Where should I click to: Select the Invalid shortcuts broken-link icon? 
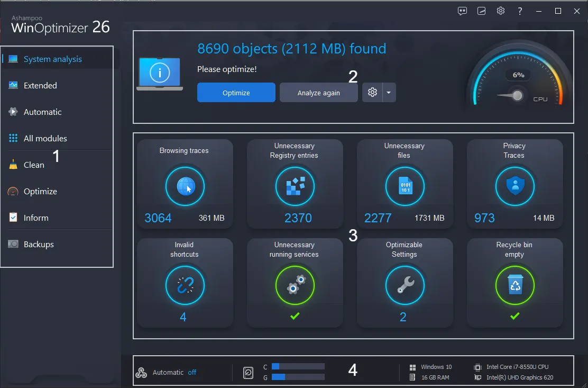pyautogui.click(x=185, y=285)
